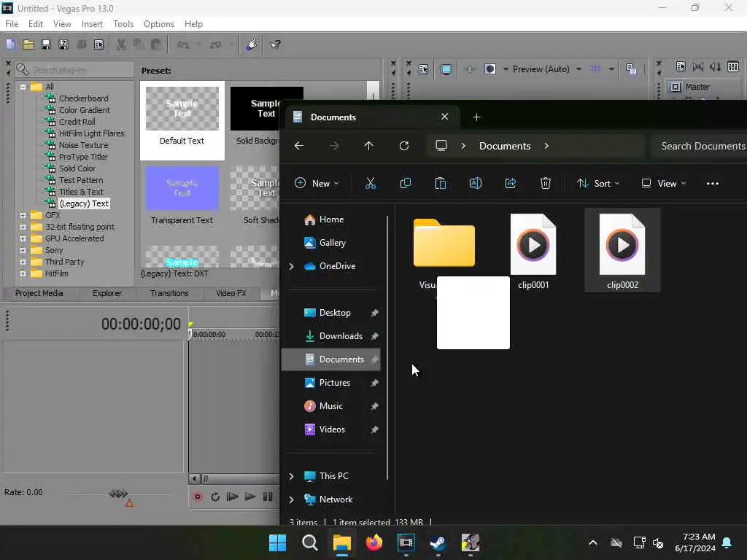Open the File menu in Vegas Pro

tap(12, 24)
